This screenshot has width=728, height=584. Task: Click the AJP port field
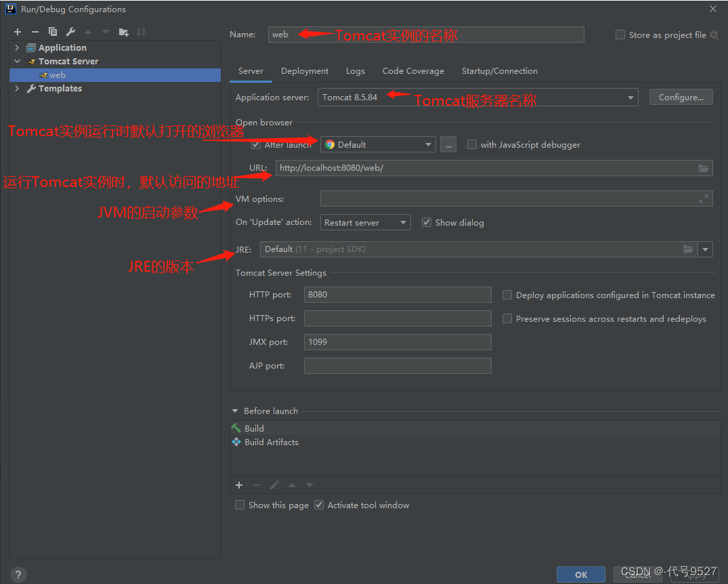[398, 366]
